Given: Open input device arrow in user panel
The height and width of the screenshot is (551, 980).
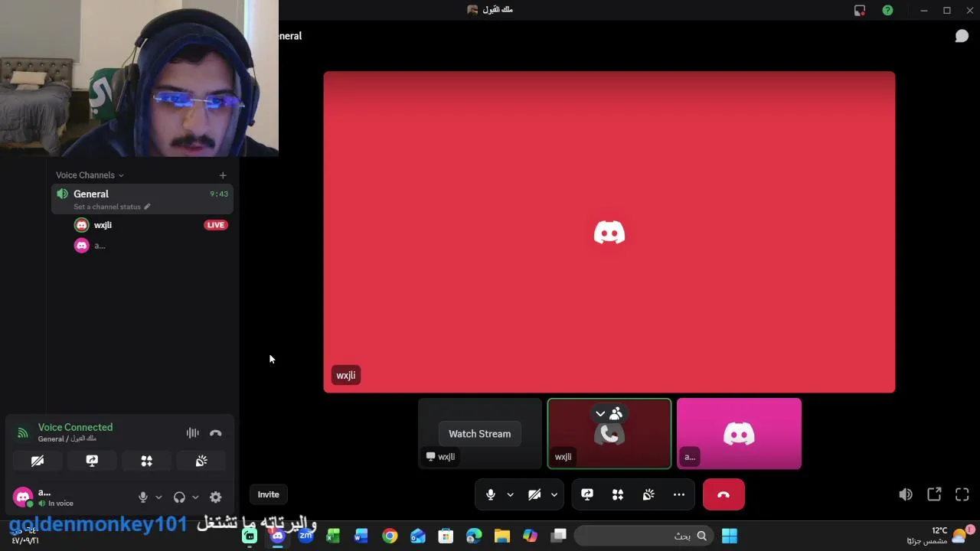Looking at the screenshot, I should 158,497.
